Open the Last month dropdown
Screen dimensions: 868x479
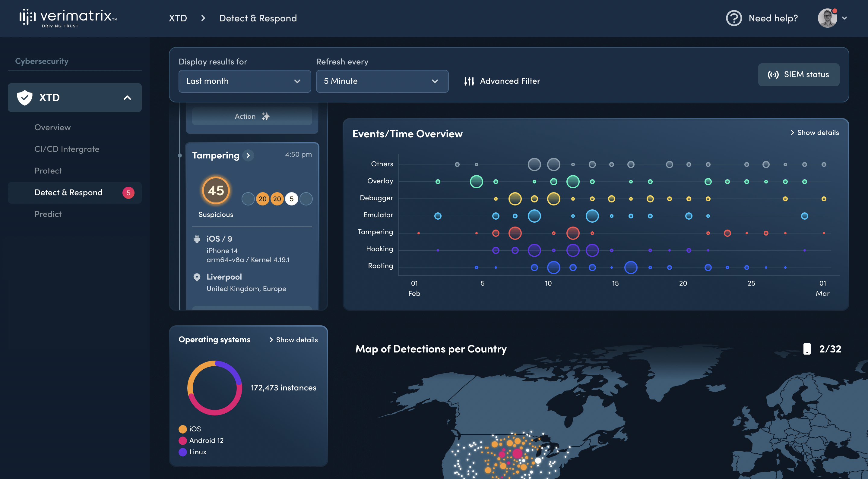(x=244, y=81)
